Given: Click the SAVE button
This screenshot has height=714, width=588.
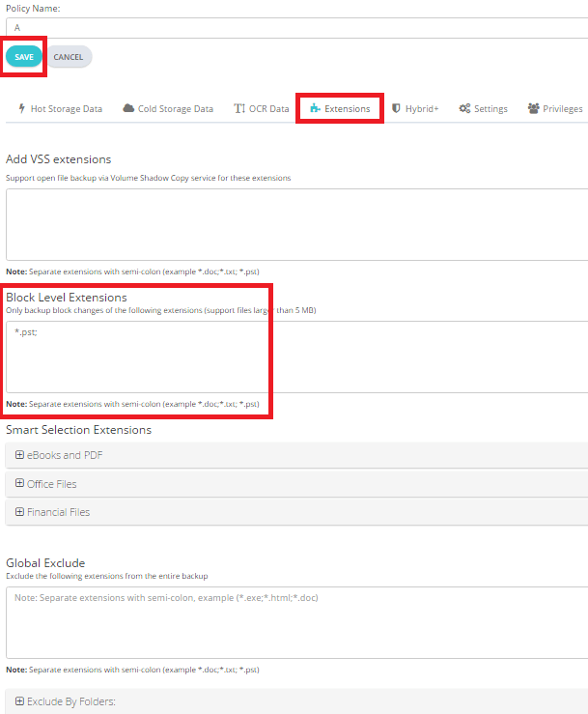Looking at the screenshot, I should pyautogui.click(x=24, y=57).
